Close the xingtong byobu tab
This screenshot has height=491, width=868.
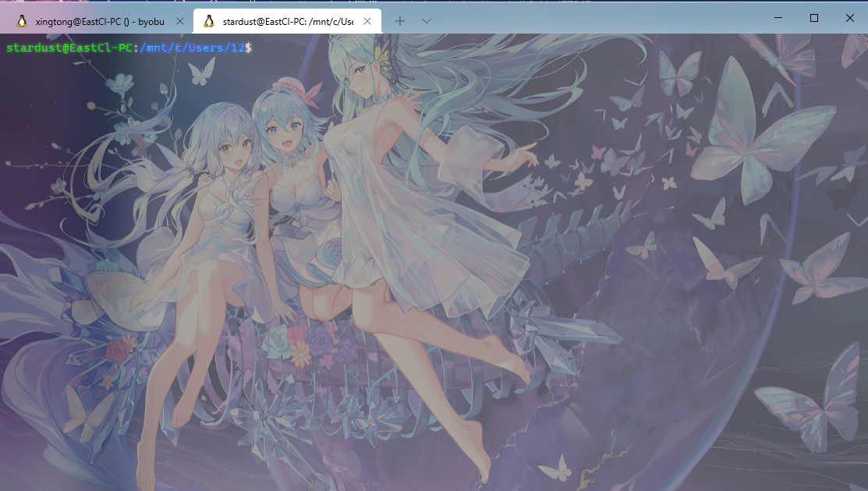tap(180, 22)
